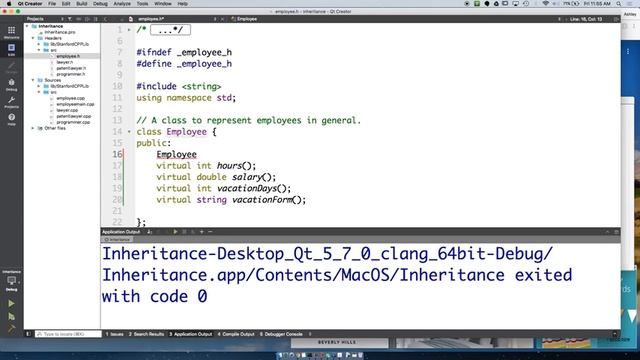
Task: Toggle the left sidebar visibility
Action: 28,334
